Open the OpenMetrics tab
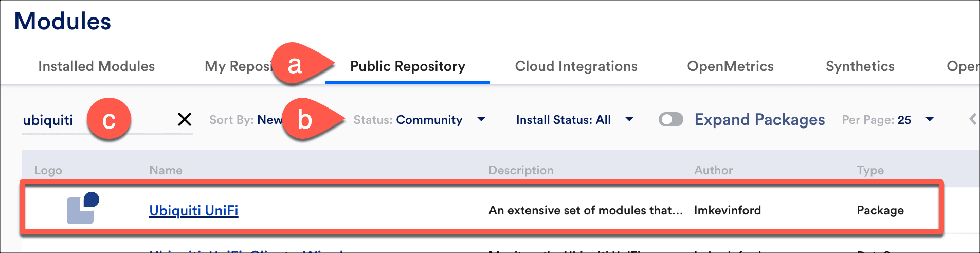Viewport: 980px width, 253px height. [x=730, y=66]
